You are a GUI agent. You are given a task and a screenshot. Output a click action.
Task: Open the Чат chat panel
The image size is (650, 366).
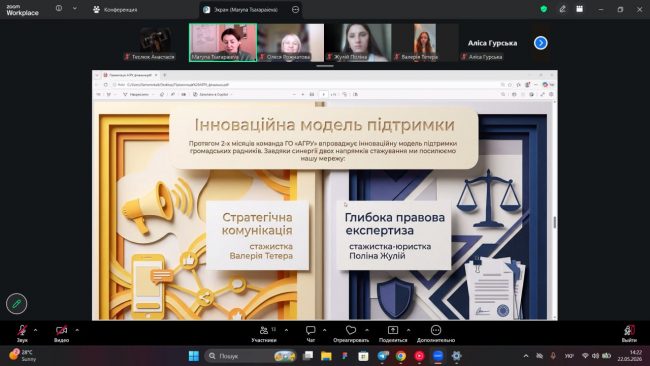(310, 333)
